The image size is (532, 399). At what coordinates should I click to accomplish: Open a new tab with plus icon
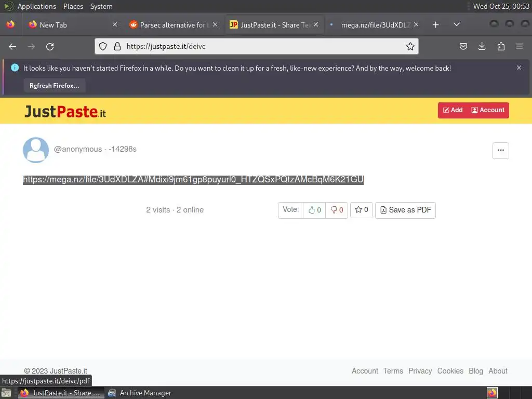click(x=436, y=25)
